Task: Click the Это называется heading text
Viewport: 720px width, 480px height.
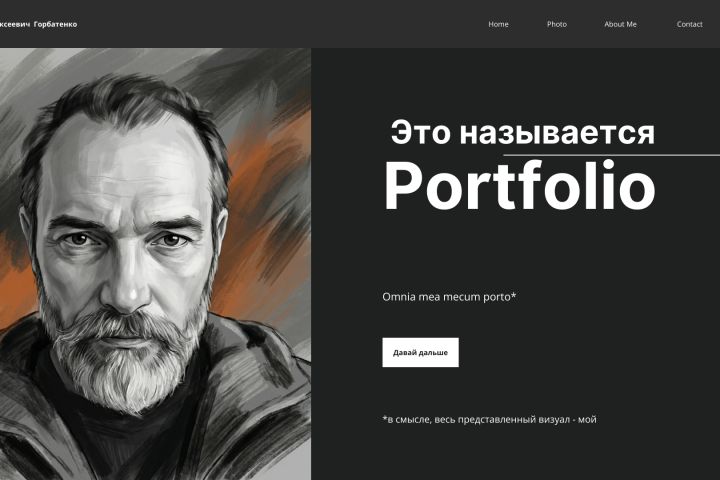Action: click(x=523, y=132)
